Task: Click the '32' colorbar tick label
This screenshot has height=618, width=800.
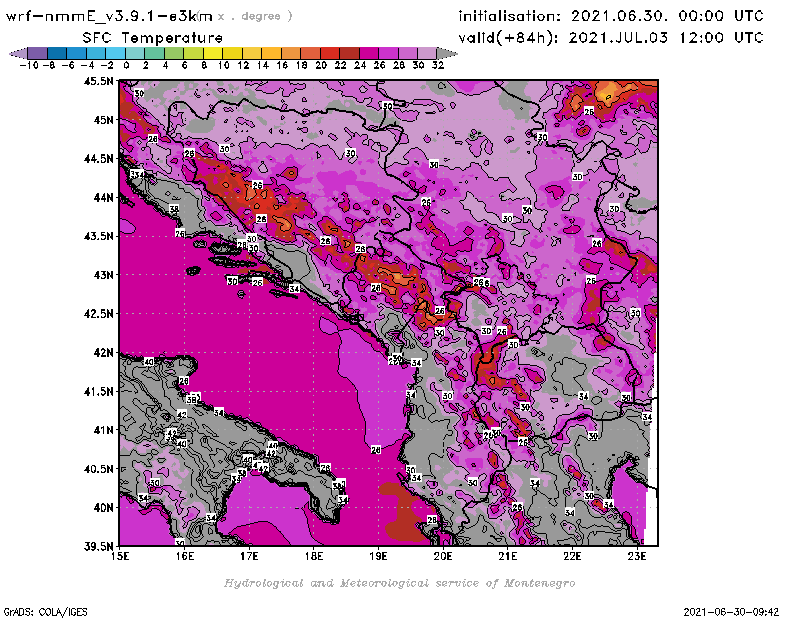Action: coord(438,65)
